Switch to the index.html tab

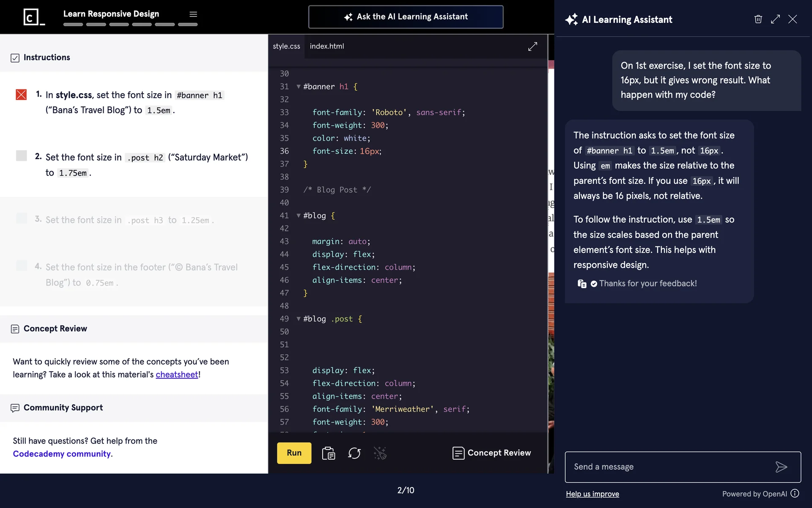coord(326,46)
